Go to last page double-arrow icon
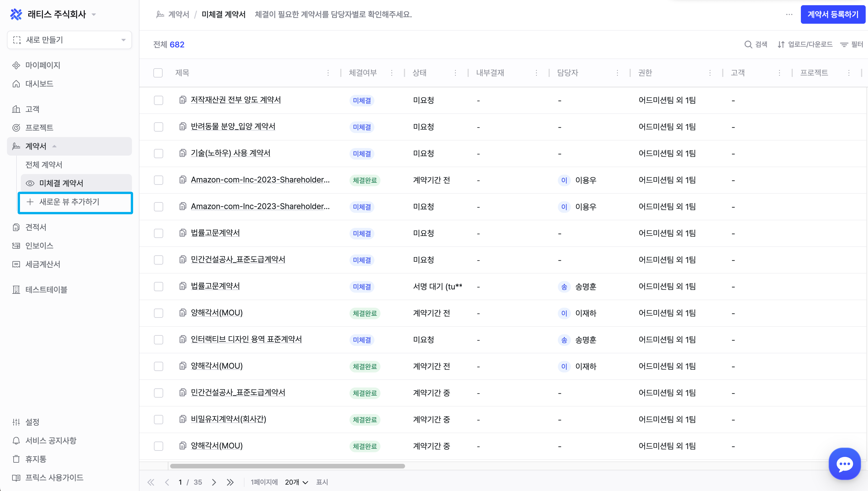868x491 pixels. pos(230,482)
